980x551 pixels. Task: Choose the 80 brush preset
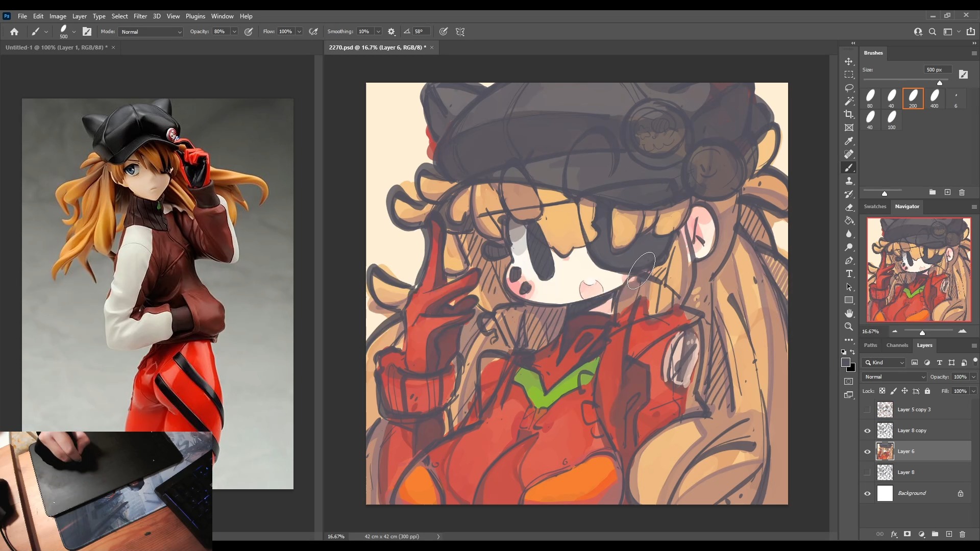tap(870, 98)
